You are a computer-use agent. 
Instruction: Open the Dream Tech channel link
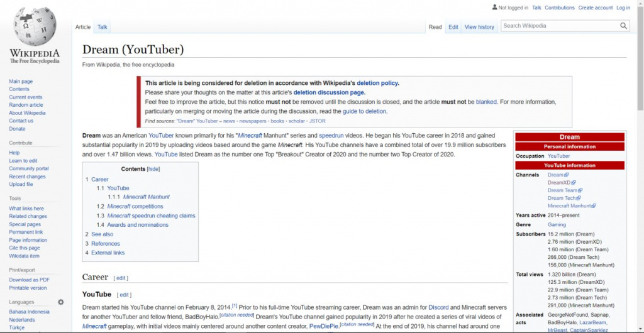[x=564, y=198]
